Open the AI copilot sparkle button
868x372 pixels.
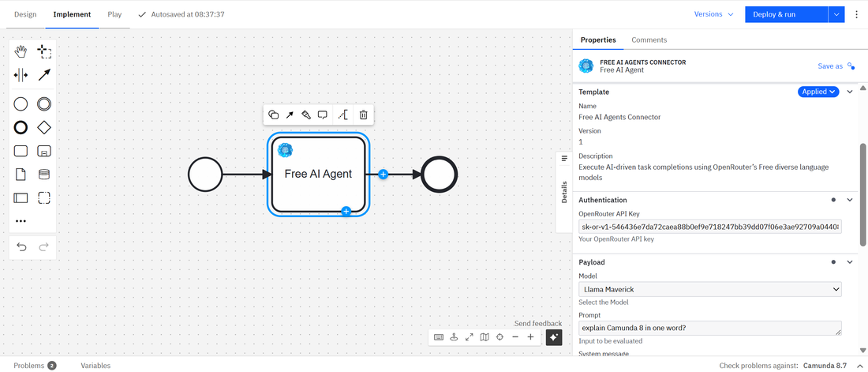[554, 337]
